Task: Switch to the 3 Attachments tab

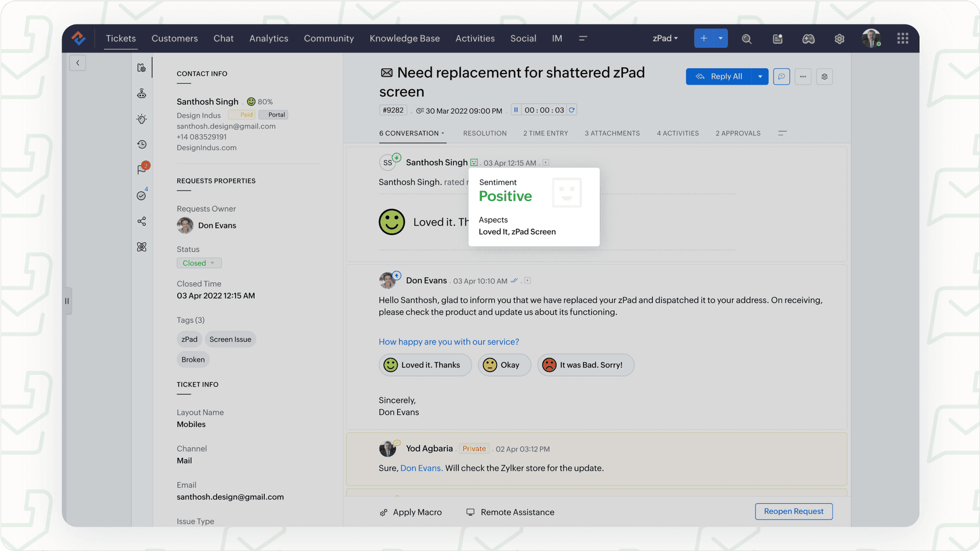Action: pos(612,133)
